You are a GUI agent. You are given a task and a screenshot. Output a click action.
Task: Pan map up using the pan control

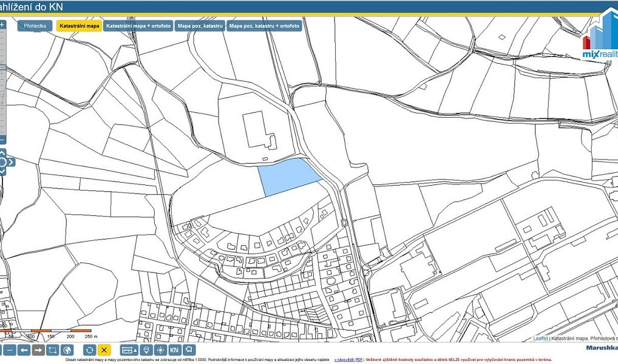pos(2,152)
